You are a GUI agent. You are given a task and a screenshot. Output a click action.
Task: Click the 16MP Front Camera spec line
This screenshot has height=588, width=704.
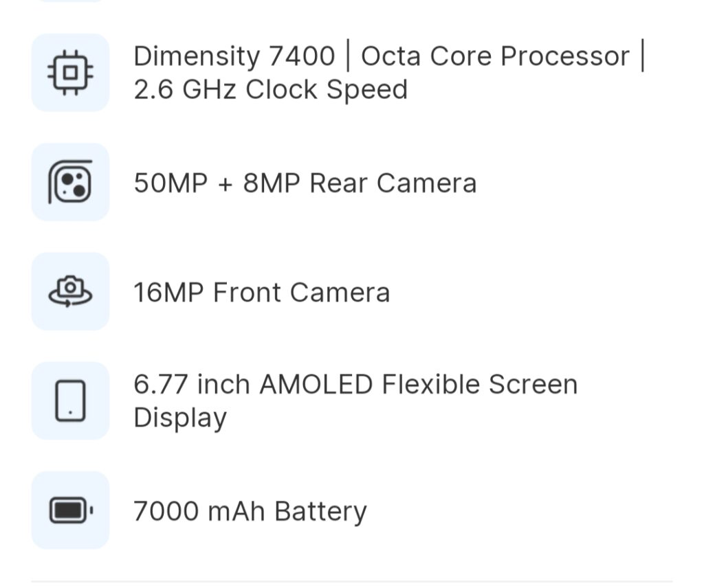[x=261, y=292]
